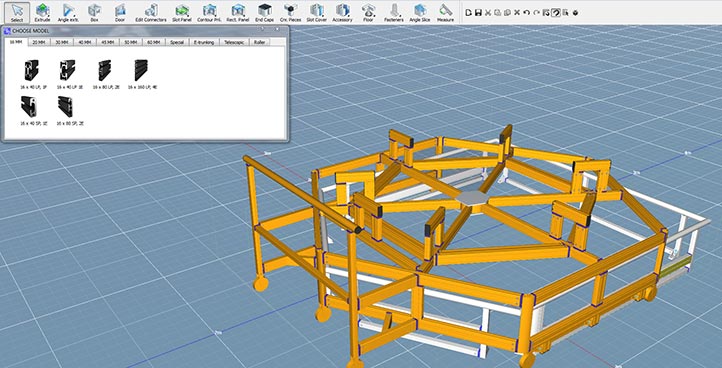Open the 30 MM tab

pos(62,42)
